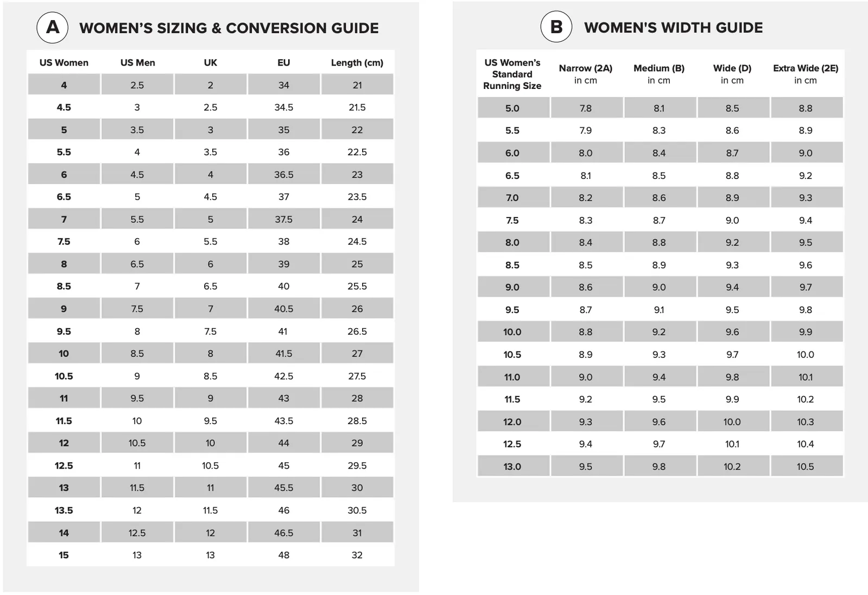Click the US Women column header
The height and width of the screenshot is (595, 868).
click(64, 62)
